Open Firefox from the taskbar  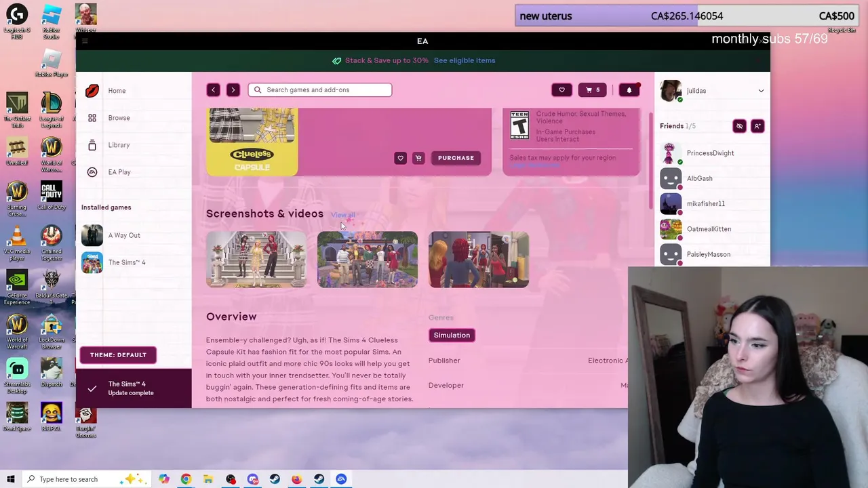(297, 479)
